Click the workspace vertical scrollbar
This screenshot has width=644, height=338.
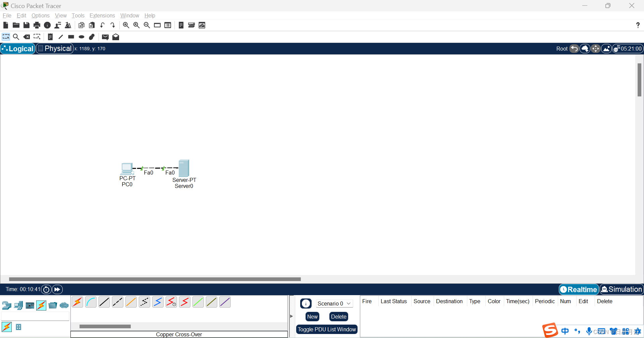tap(640, 80)
